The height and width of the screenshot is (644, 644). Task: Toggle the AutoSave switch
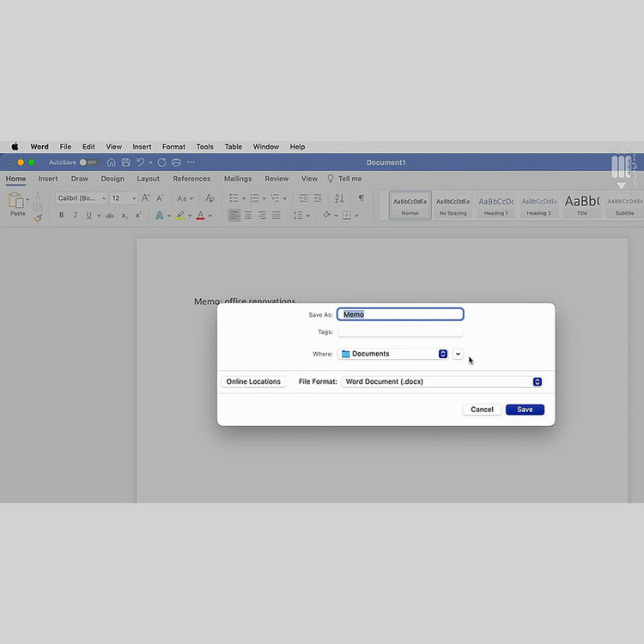tap(88, 162)
